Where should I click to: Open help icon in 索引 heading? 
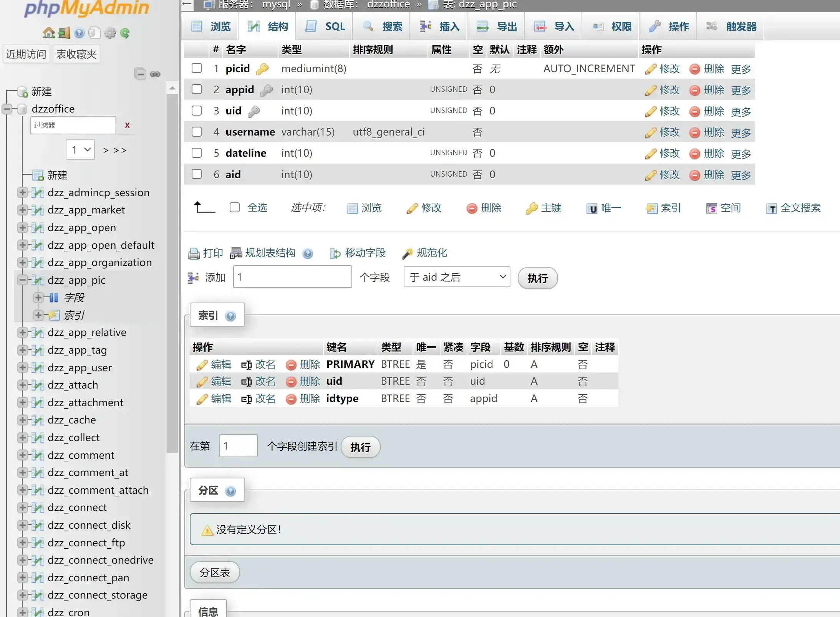pyautogui.click(x=230, y=316)
